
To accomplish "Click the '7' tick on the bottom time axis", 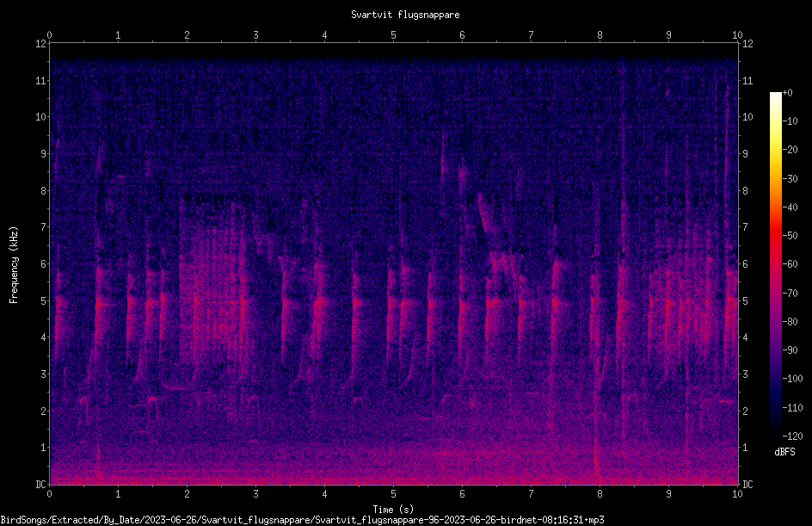I will tap(531, 494).
